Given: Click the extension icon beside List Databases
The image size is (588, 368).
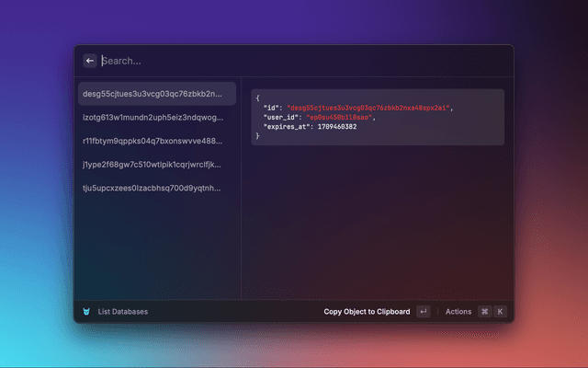Looking at the screenshot, I should 86,311.
